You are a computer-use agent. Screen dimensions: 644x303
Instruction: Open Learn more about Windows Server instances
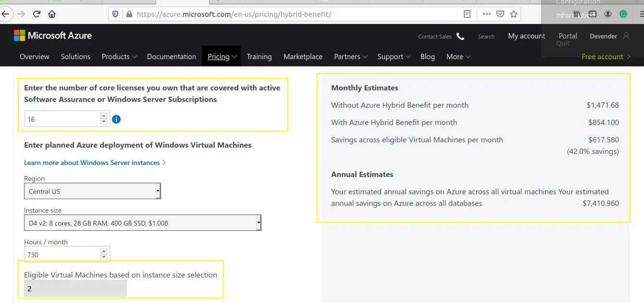[x=91, y=163]
